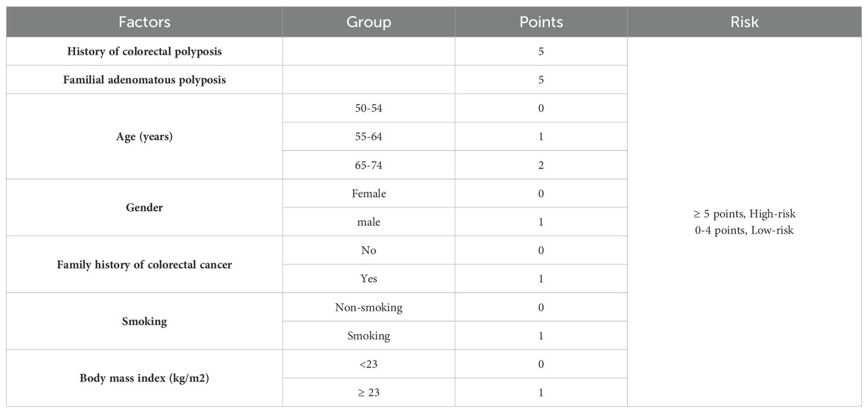Select the 55-64 age group cell
Viewport: 868px width, 413px height.
[369, 137]
